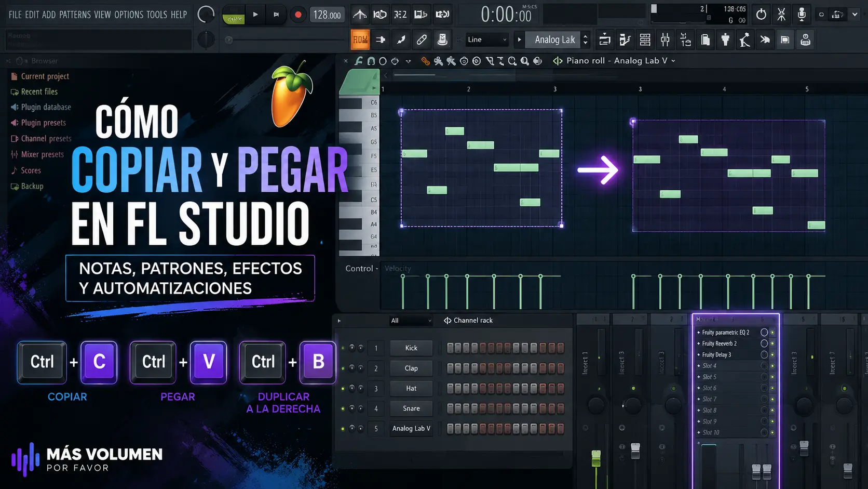
Task: Open the PATTERNS menu
Action: [x=75, y=15]
